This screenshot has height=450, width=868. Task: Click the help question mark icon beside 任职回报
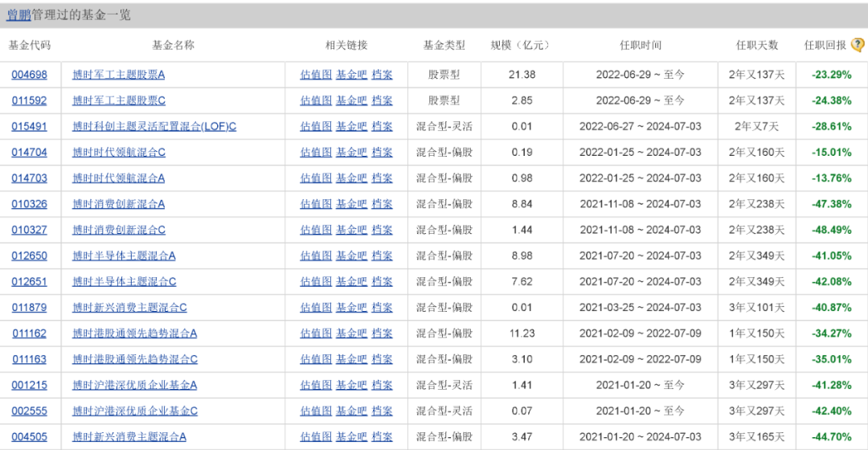[858, 45]
